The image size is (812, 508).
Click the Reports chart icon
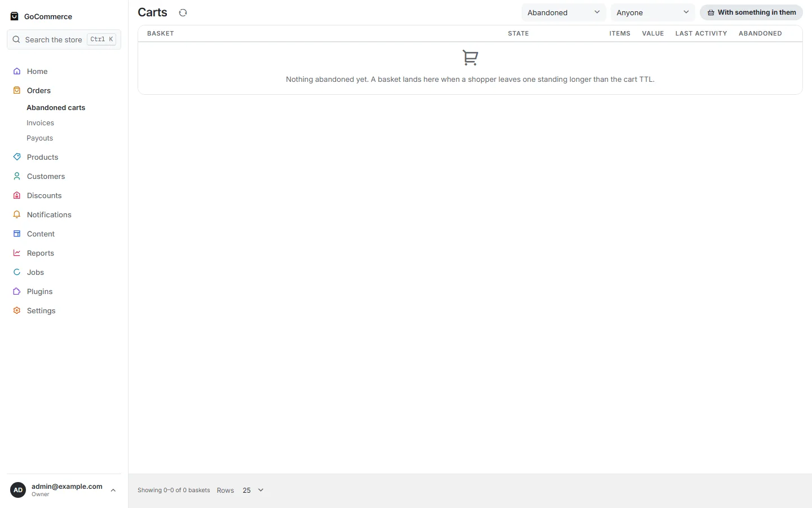coord(17,253)
